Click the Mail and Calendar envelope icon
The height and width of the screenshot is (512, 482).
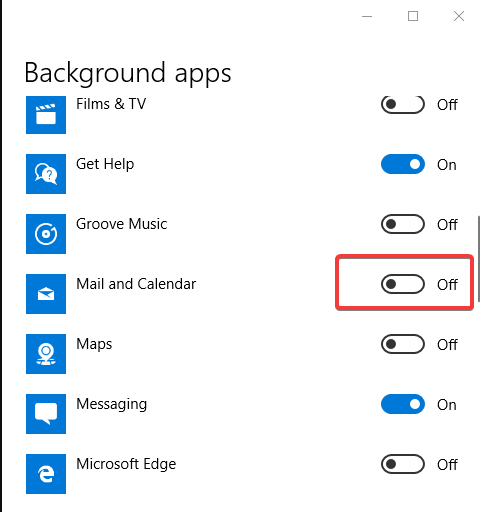click(46, 294)
